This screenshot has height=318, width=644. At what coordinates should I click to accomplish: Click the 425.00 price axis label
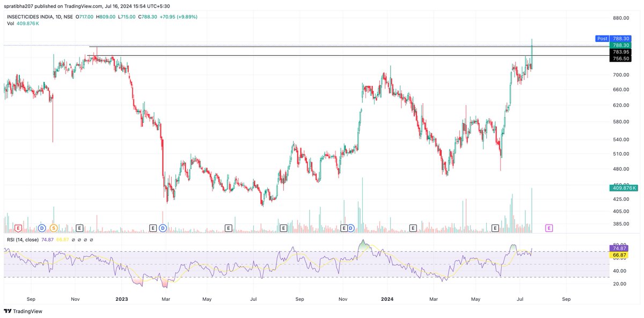tap(621, 199)
